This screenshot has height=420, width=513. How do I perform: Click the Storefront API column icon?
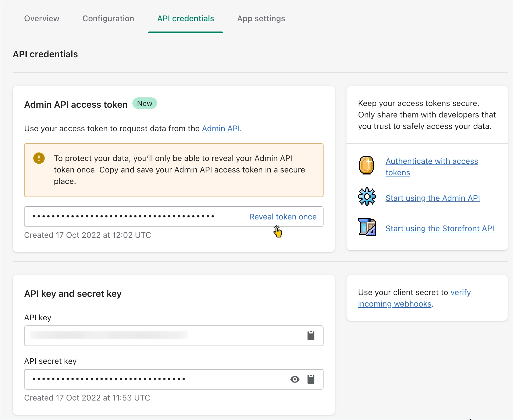[367, 227]
